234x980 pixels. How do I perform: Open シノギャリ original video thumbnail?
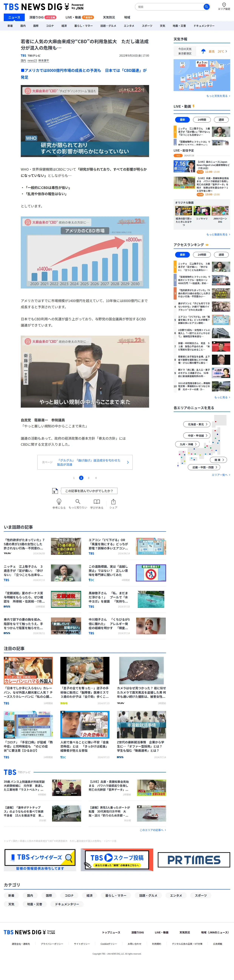pos(202,211)
